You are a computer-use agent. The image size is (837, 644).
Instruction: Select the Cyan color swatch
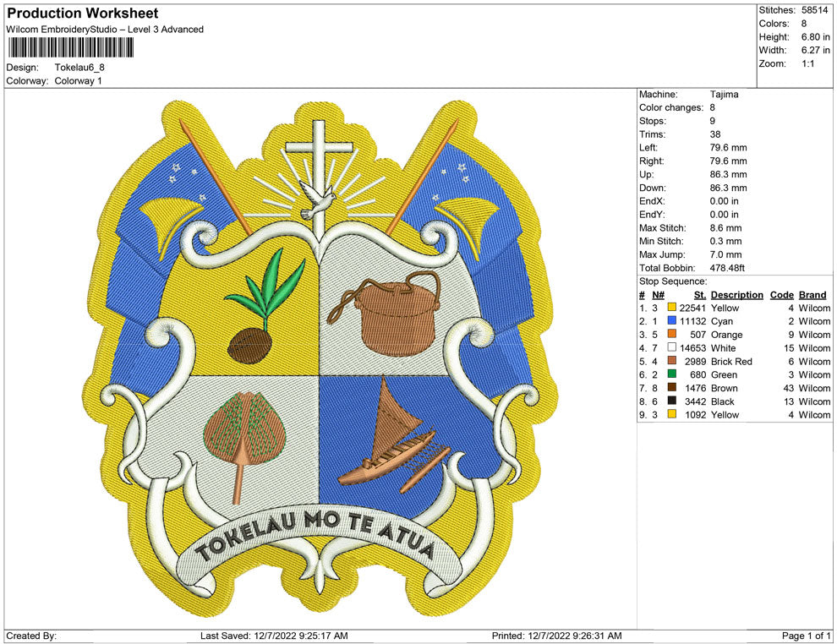[x=671, y=320]
